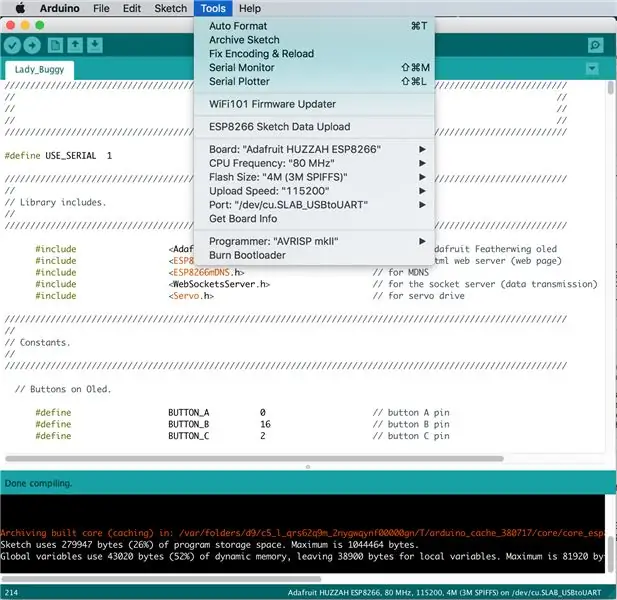Click the console divider handle dot

pos(308,467)
